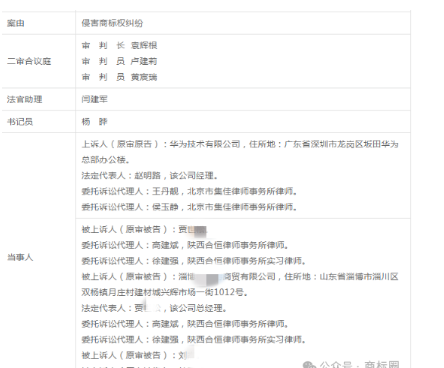Click the 高建斌 line below the 该公司总经理 line
This screenshot has width=444, height=368.
pos(185,324)
